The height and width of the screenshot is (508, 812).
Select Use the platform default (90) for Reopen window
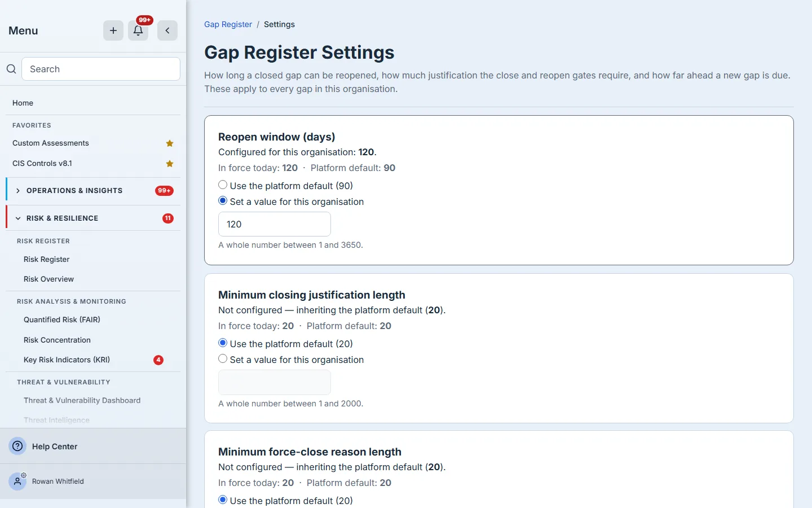pyautogui.click(x=223, y=185)
